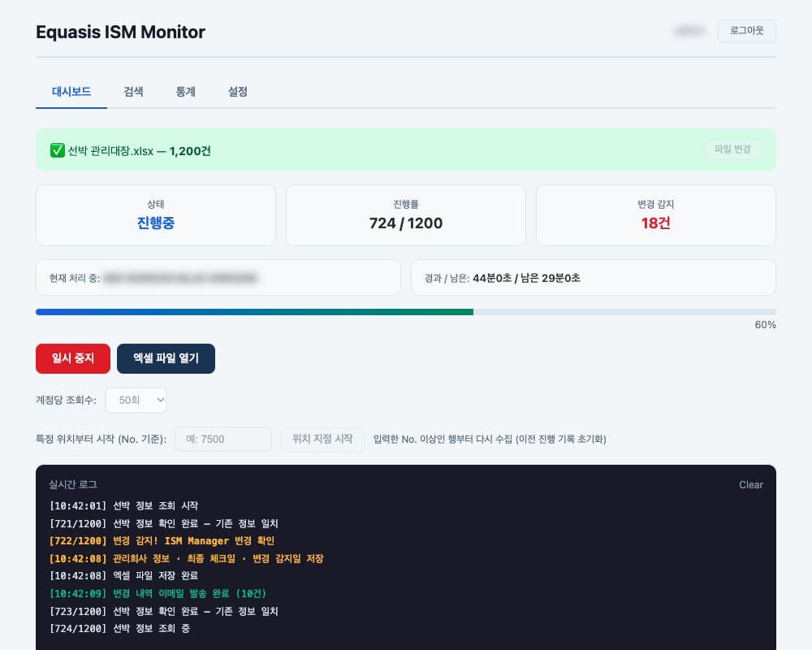
Task: Select log line [721/1200] 선박 정보 확인 완료
Action: tap(164, 523)
